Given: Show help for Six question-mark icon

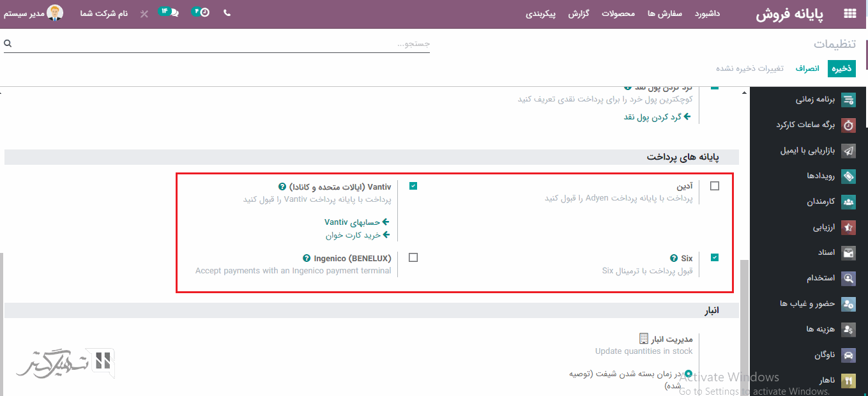Looking at the screenshot, I should point(673,259).
